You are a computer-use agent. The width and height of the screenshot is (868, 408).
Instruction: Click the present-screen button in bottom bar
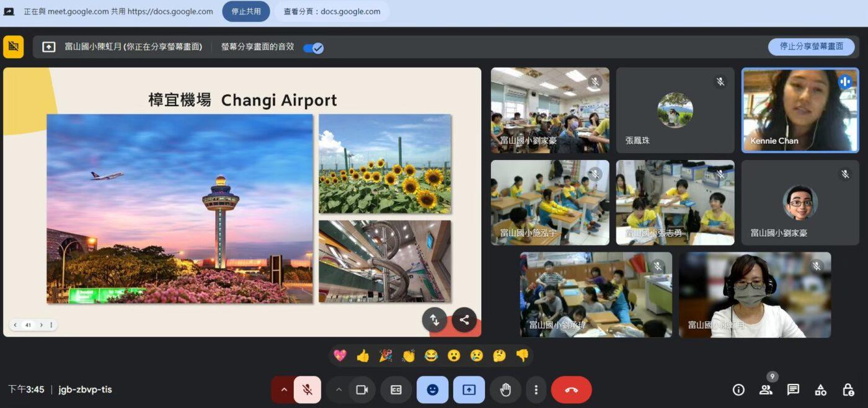[469, 390]
